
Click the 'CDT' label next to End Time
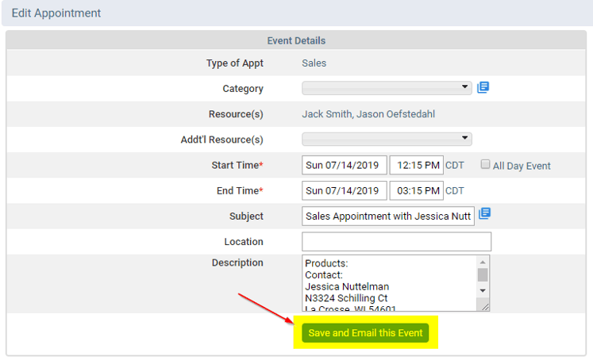coord(455,191)
